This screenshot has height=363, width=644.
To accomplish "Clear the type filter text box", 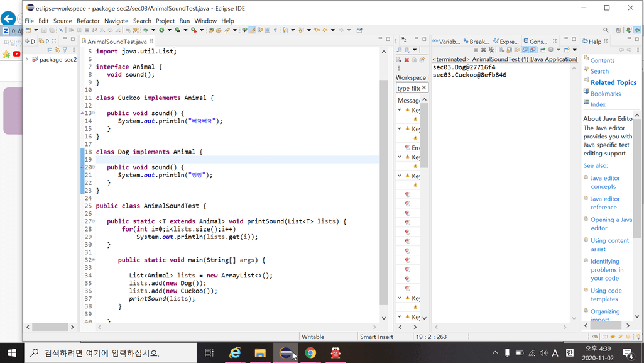I will point(424,87).
